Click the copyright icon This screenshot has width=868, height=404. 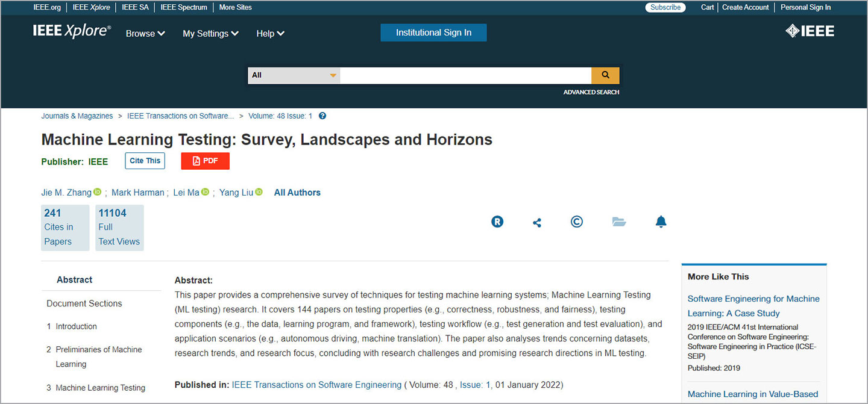coord(577,222)
